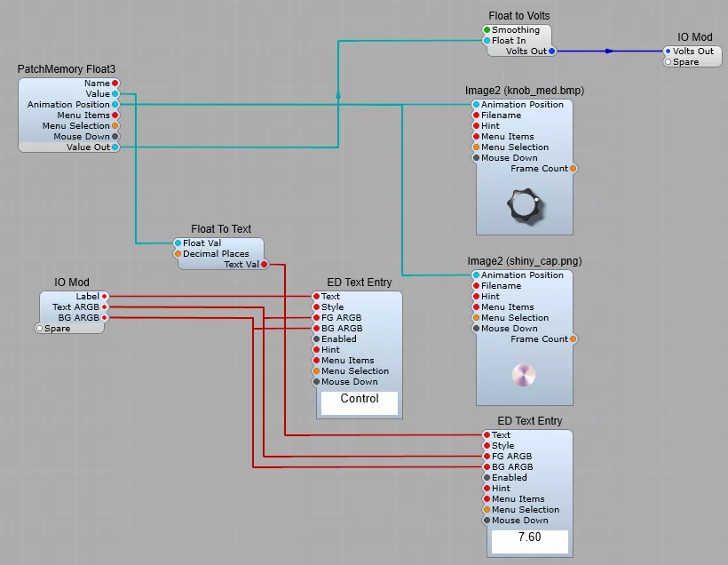This screenshot has width=728, height=565.
Task: Click the Decimal Places pin on Float To Text
Action: (178, 254)
